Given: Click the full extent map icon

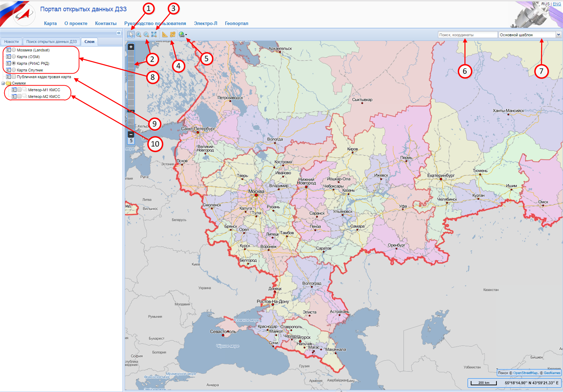Looking at the screenshot, I should click(154, 35).
